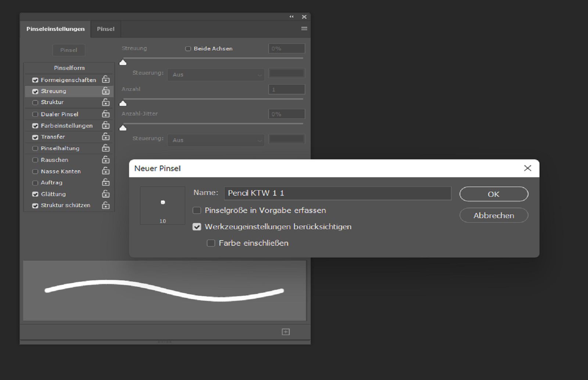Open the Anzahl-Jitter Steuerung dropdown

[x=216, y=140]
